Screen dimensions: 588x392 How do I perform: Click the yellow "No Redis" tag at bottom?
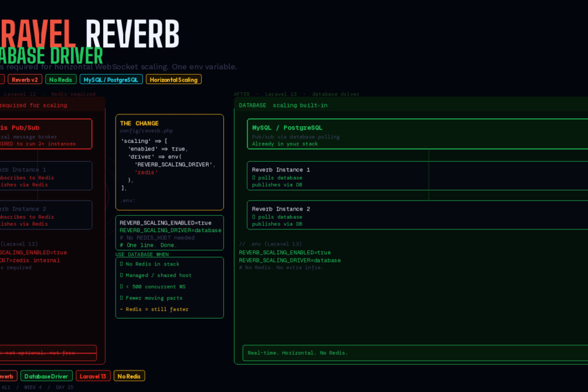(129, 376)
